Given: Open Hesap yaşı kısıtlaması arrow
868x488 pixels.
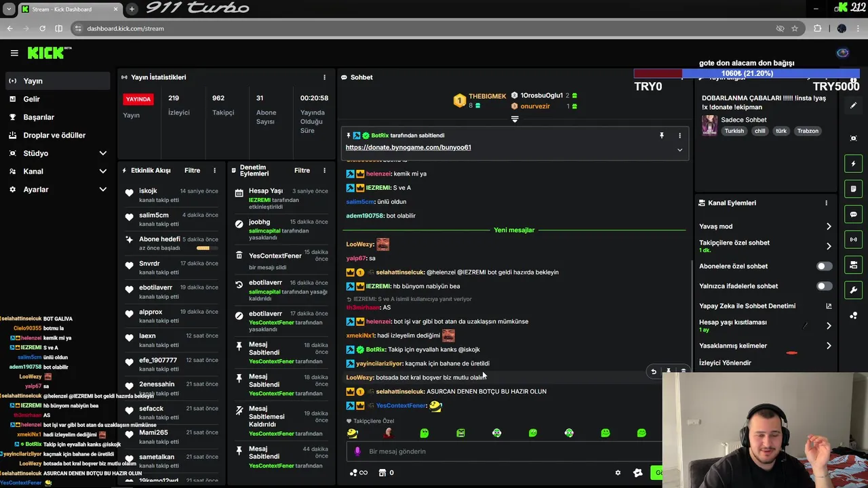Looking at the screenshot, I should [x=829, y=326].
